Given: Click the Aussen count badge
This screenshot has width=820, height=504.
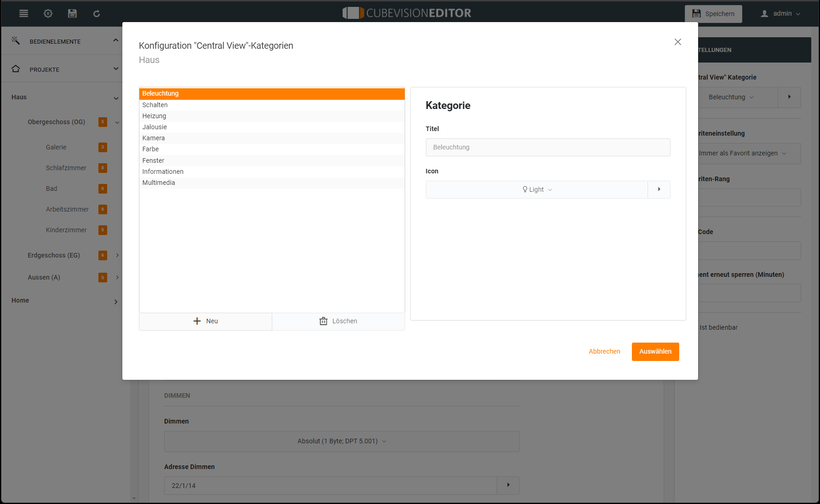Looking at the screenshot, I should [103, 277].
